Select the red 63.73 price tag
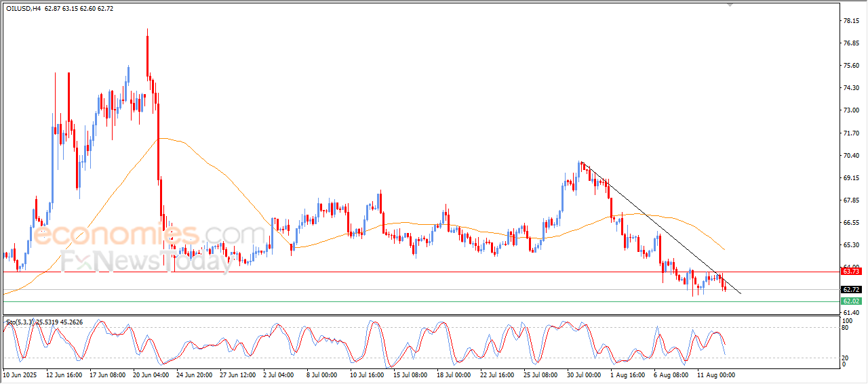 coord(851,272)
